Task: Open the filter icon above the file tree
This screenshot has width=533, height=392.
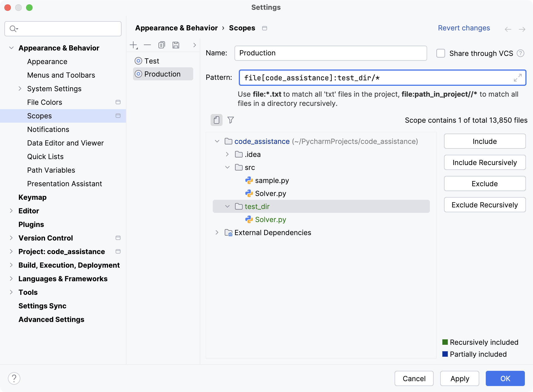Action: point(230,120)
